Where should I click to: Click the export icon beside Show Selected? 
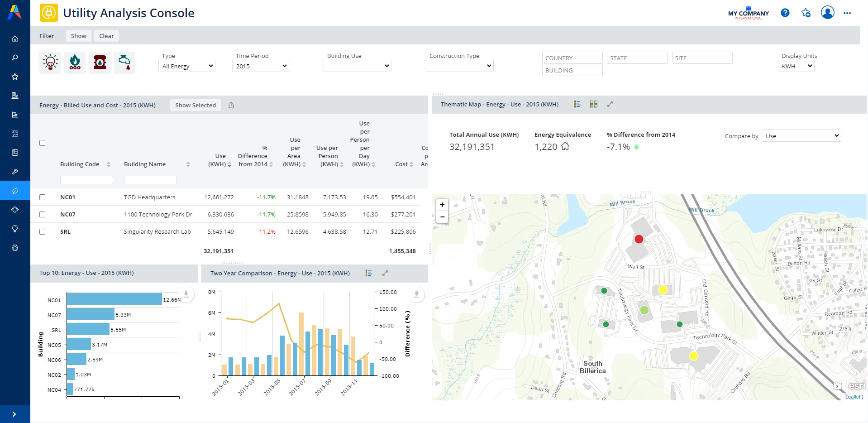pos(231,105)
